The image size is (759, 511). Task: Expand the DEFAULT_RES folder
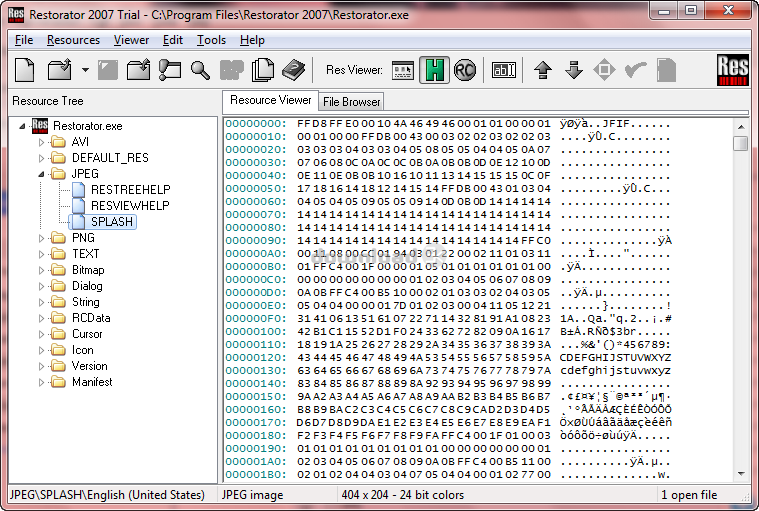coord(41,158)
